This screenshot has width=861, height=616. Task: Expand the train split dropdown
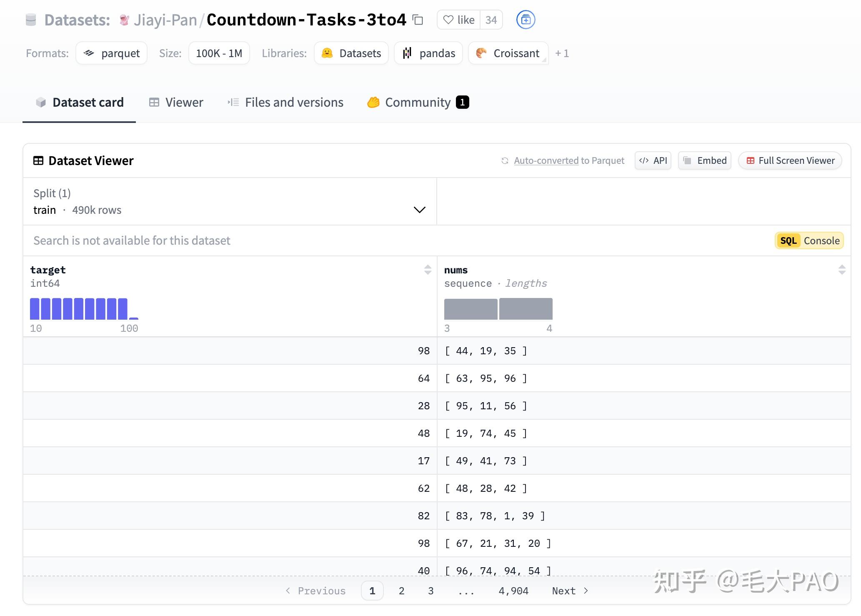click(419, 210)
